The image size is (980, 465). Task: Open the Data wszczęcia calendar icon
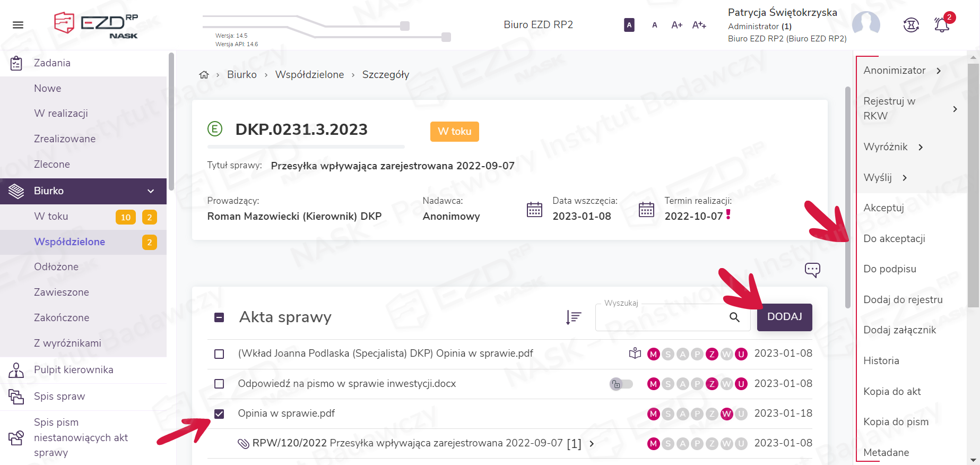[534, 209]
